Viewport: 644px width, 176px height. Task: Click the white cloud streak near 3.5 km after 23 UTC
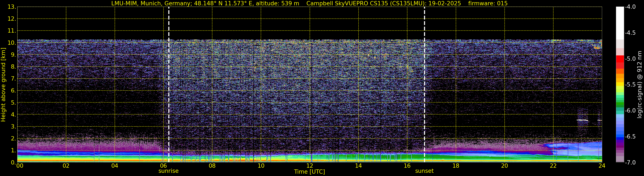(582, 120)
